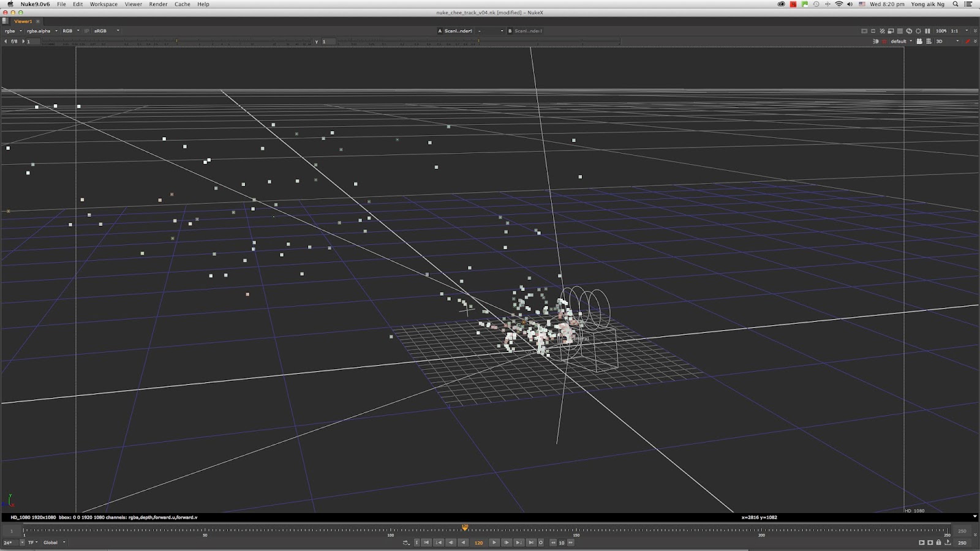
Task: Jump to first frame with rewind button
Action: click(427, 542)
